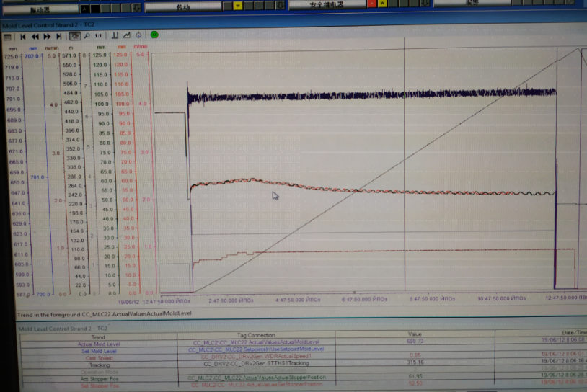Viewport: 587px width, 392px height.
Task: Open the trend configuration dialog icon
Action: pyautogui.click(x=7, y=35)
